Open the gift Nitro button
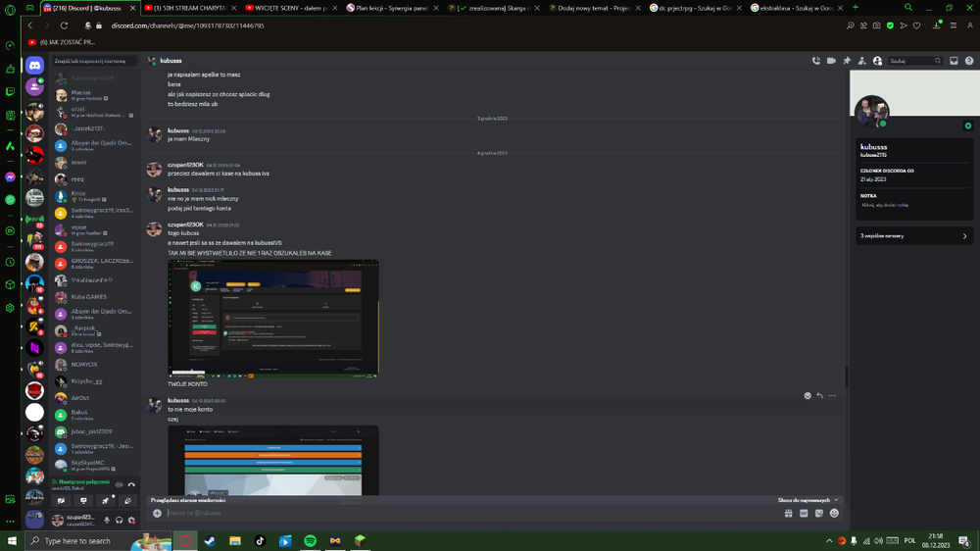 [x=789, y=513]
